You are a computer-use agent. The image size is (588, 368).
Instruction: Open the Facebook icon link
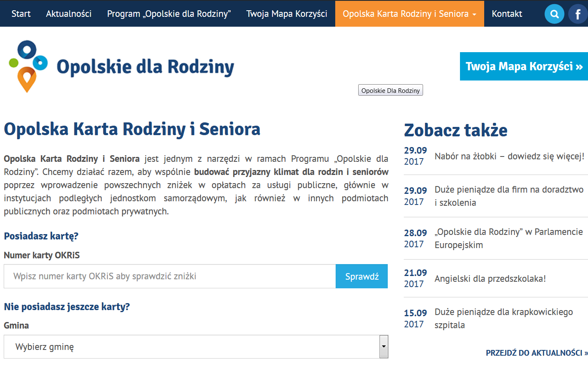click(x=578, y=14)
